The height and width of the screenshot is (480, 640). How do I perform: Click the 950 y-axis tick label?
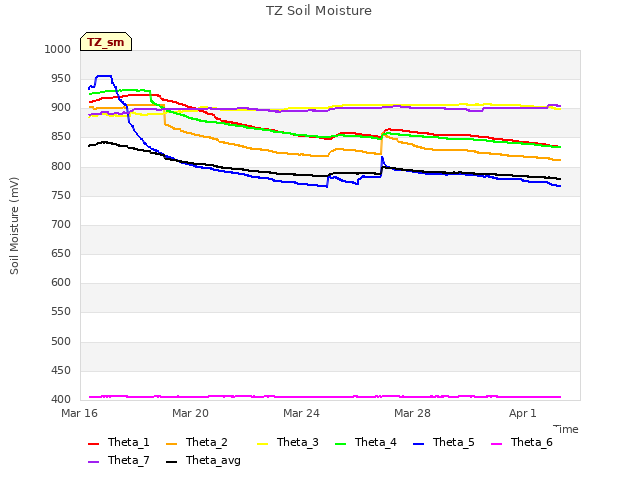tap(61, 78)
